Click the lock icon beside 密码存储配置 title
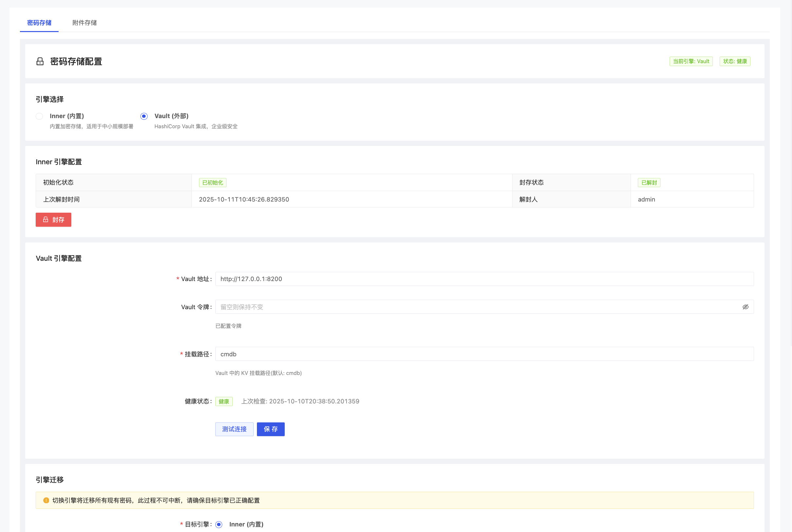The image size is (792, 532). (x=40, y=62)
